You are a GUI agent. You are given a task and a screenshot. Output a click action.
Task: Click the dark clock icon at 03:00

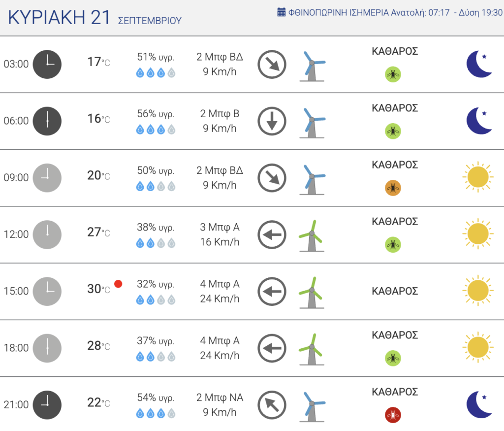pos(47,65)
